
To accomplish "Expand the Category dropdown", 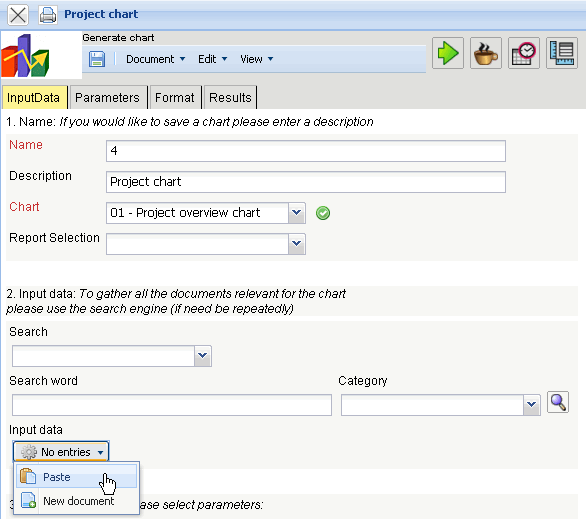I will coord(531,405).
